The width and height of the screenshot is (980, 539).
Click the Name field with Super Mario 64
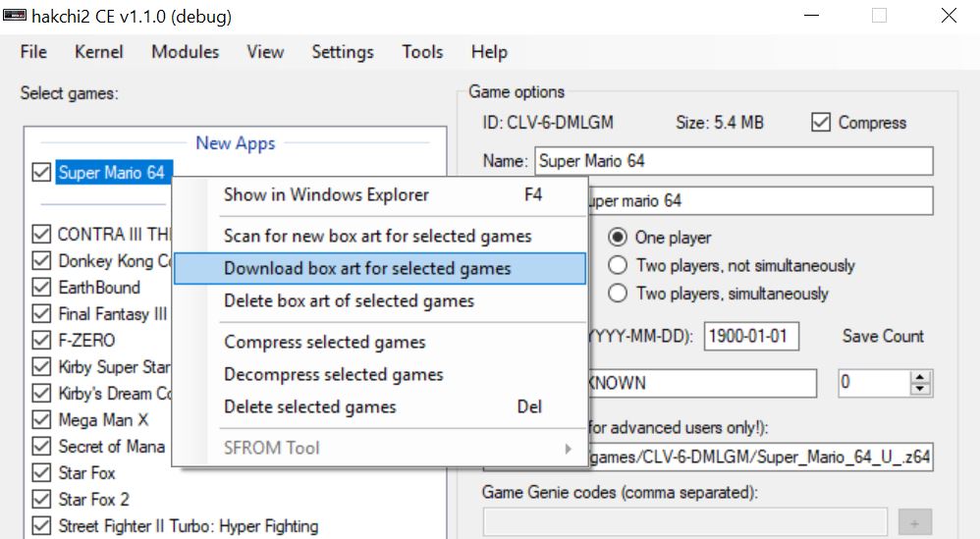point(734,161)
